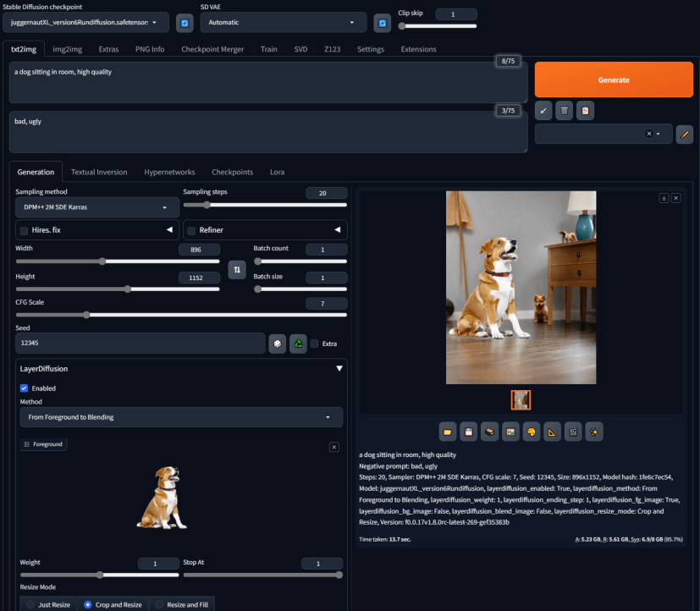This screenshot has height=611, width=700.
Task: Show the Lora tab
Action: [278, 172]
